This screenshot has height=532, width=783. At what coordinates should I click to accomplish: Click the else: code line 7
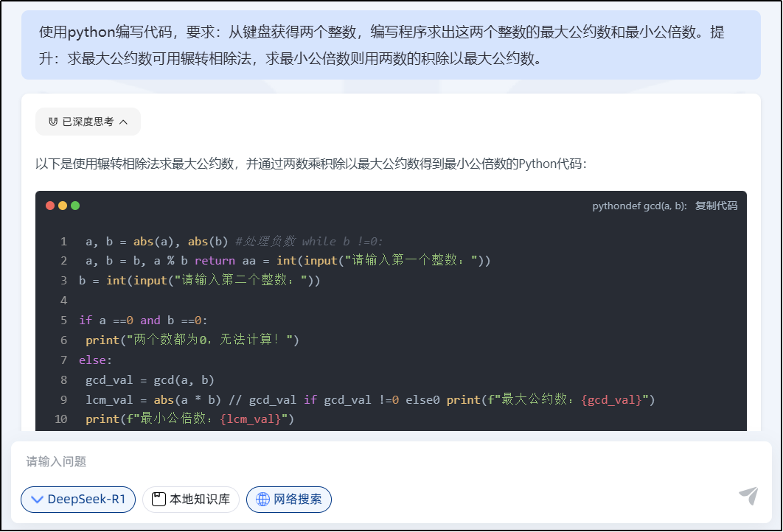point(95,360)
